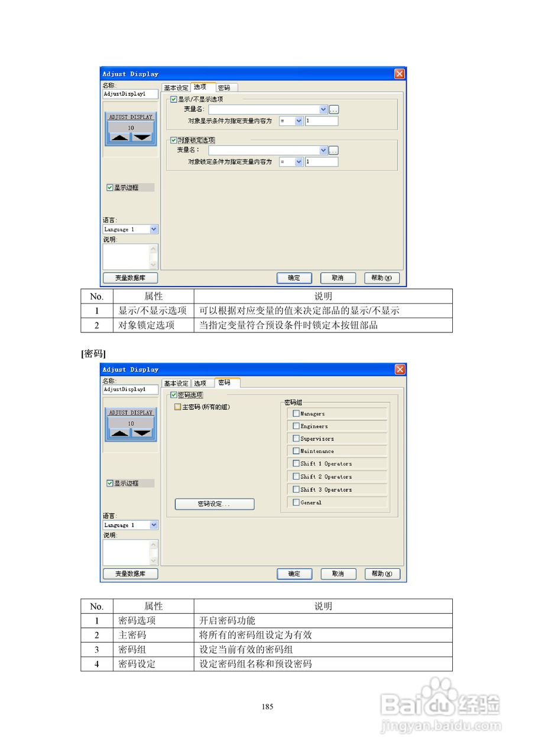Viewport: 535px width, 756px height.
Task: Open the 变量名 combo box under 显示/不显示选项
Action: [323, 109]
